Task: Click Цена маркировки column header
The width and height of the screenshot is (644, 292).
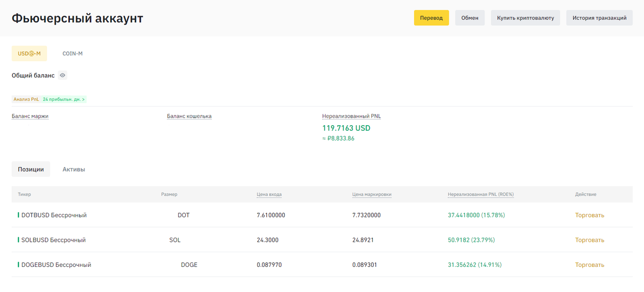Action: (x=372, y=194)
